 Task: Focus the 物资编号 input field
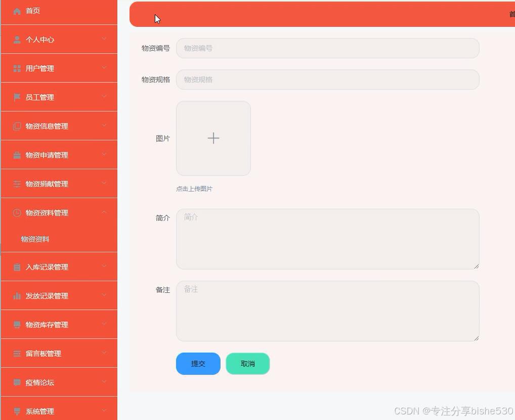click(327, 48)
